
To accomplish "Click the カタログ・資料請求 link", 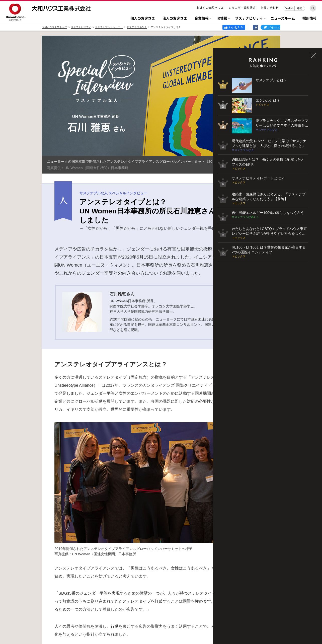I will click(x=242, y=8).
